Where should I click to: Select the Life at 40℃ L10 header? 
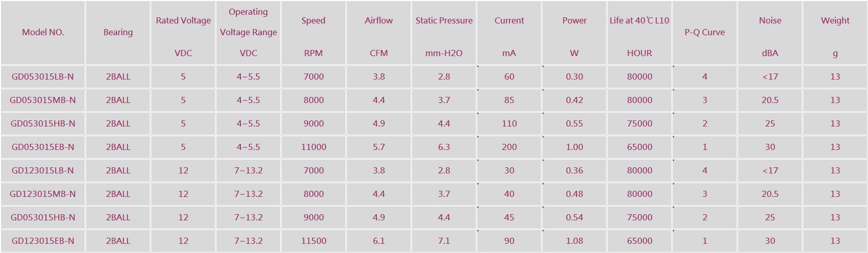coord(640,32)
